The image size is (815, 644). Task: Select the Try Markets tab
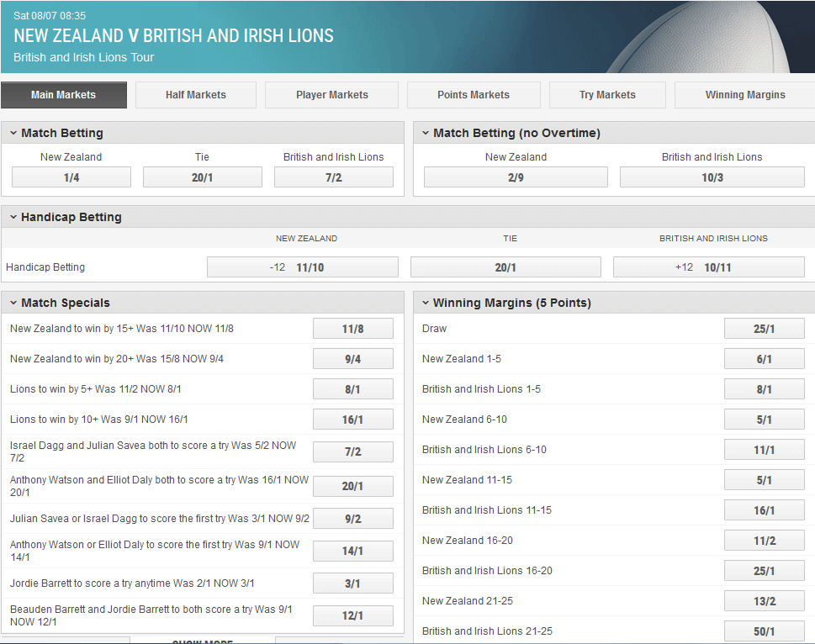click(x=607, y=95)
